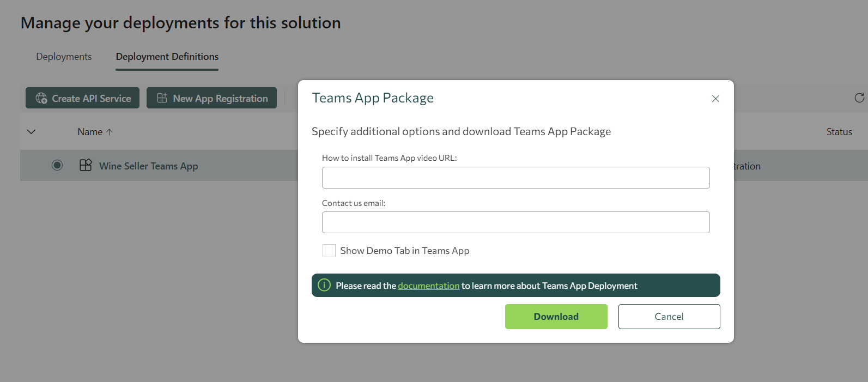Open the Wine Seller Teams App entry

(x=148, y=166)
